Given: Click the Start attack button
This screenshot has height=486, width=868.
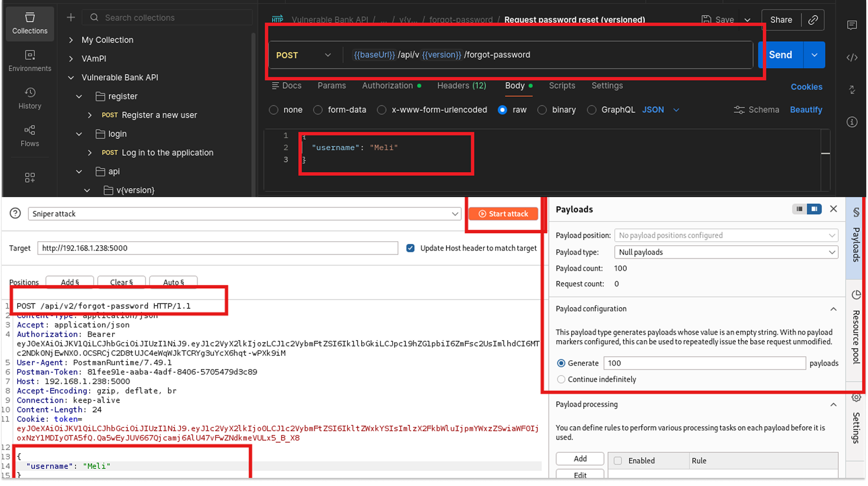Looking at the screenshot, I should [x=503, y=213].
